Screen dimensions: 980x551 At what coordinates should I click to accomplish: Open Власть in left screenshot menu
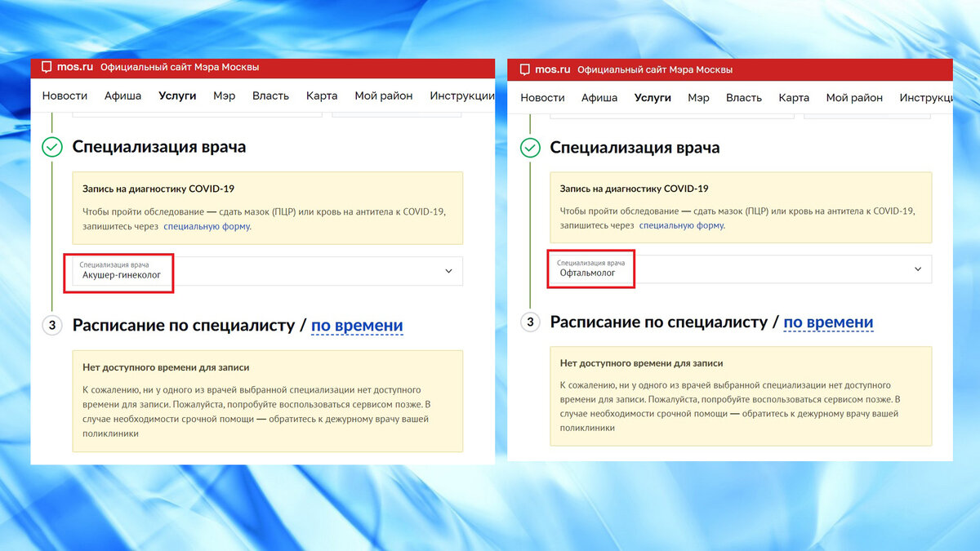coord(270,96)
